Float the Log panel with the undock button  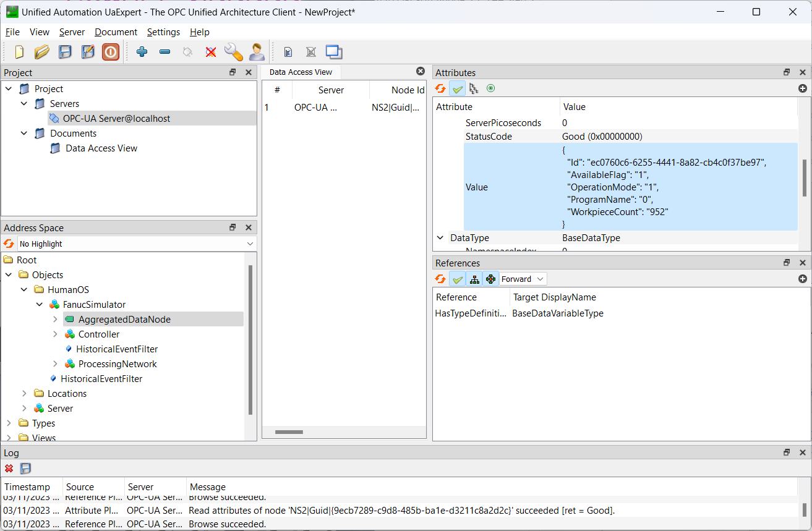pos(787,452)
